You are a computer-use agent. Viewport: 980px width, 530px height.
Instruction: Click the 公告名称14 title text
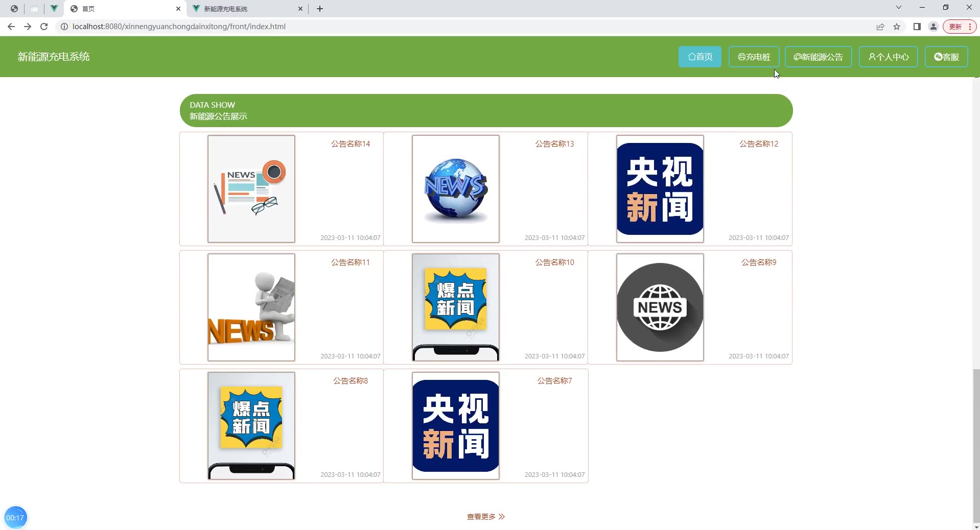pyautogui.click(x=351, y=144)
